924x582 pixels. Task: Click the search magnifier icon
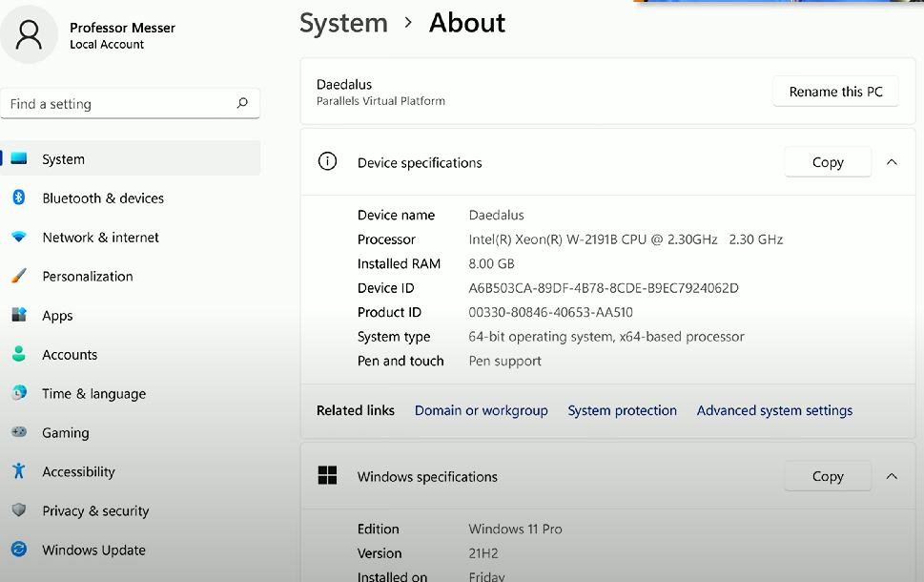point(242,103)
